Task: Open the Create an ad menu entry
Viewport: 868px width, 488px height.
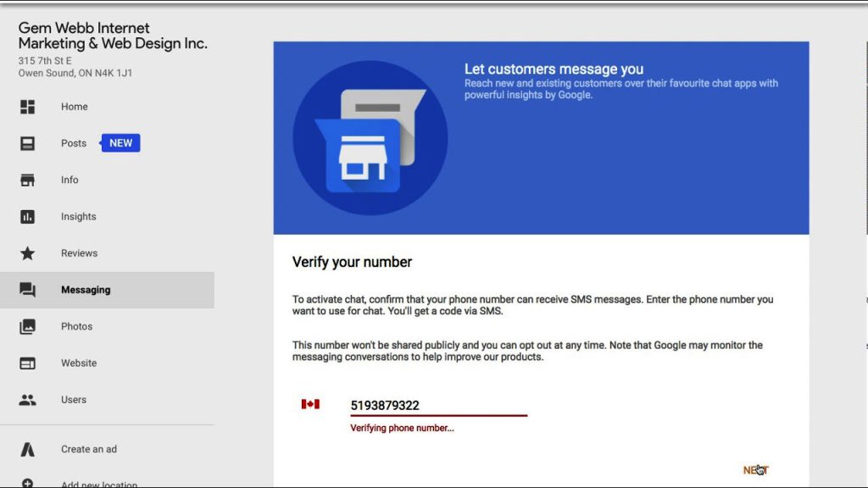Action: coord(89,449)
